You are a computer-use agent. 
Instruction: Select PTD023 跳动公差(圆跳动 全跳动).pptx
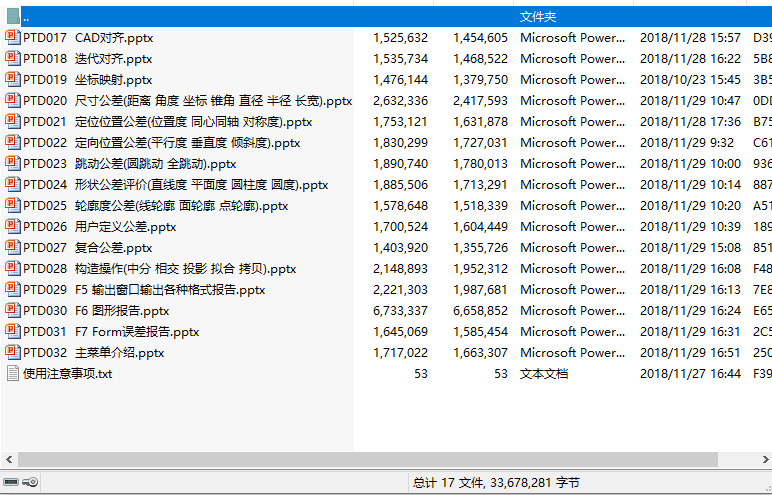pos(130,163)
